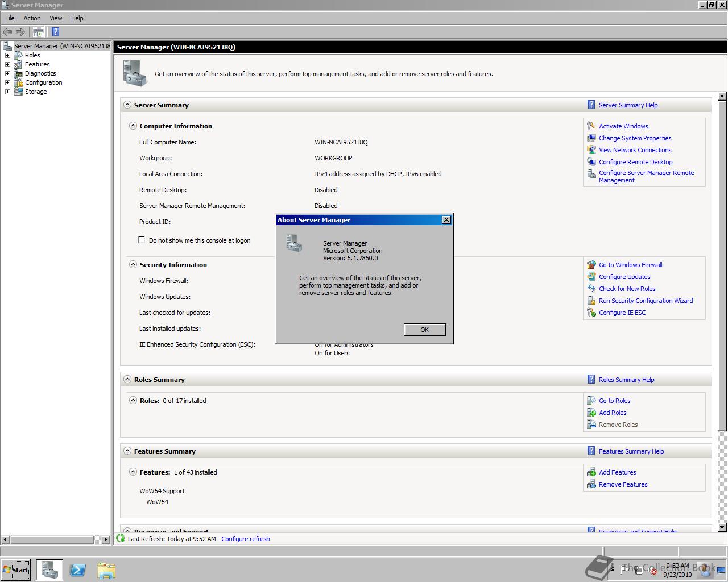Click the Configure refresh link
This screenshot has height=582, width=728.
click(246, 539)
